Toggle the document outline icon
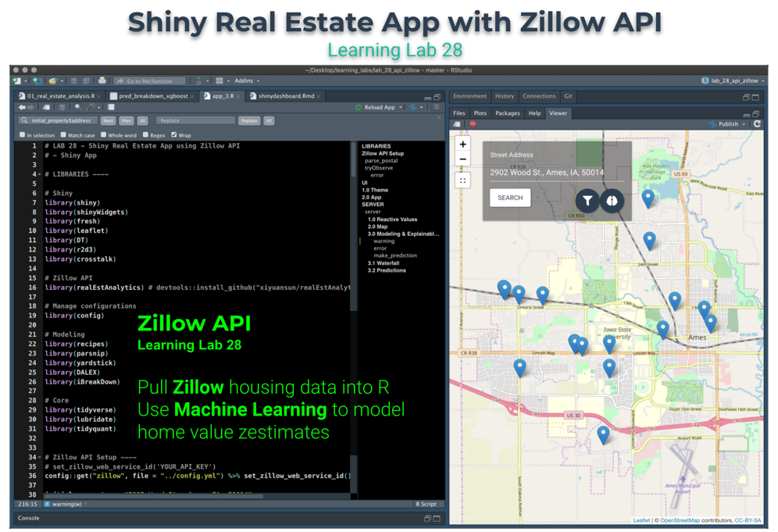778x532 pixels. tap(437, 107)
